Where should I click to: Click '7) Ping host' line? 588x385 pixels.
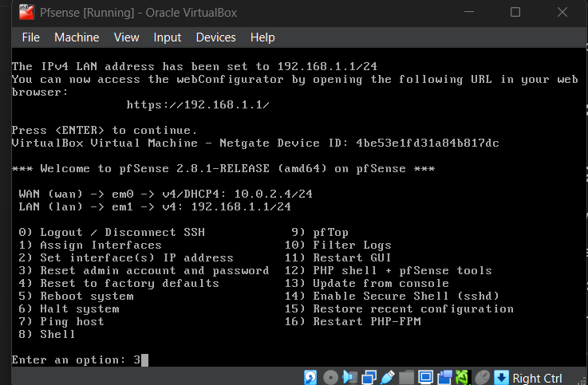61,322
